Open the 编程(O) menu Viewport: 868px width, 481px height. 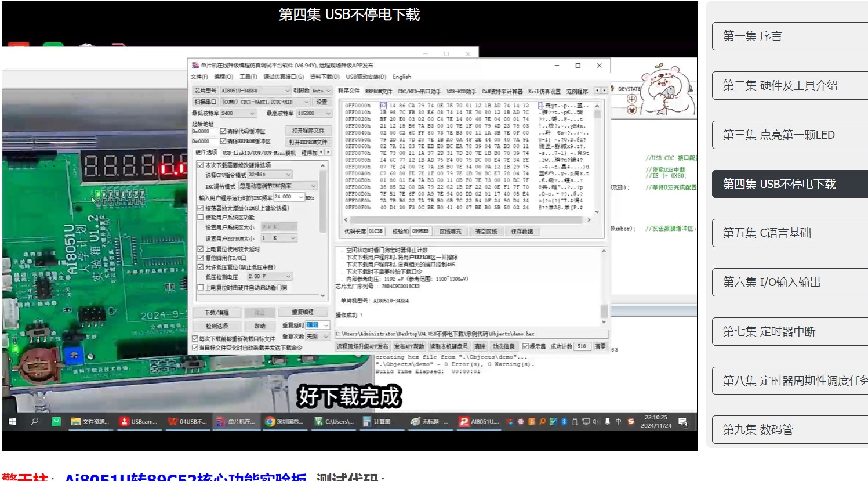(x=223, y=77)
